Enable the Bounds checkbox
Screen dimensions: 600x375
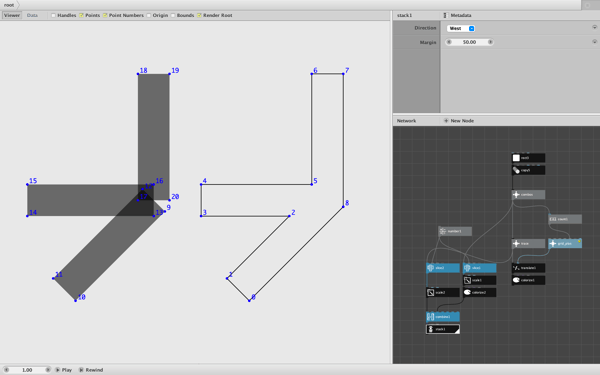pos(173,15)
